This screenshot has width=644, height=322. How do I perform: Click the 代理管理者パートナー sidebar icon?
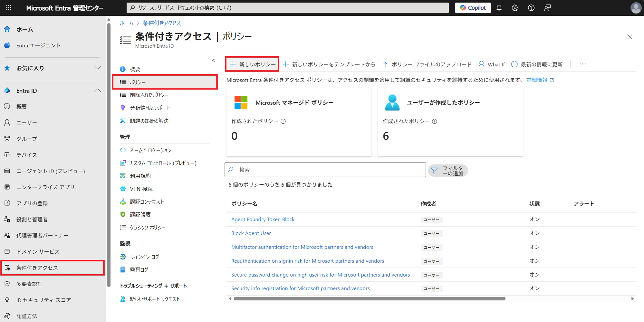click(x=7, y=235)
